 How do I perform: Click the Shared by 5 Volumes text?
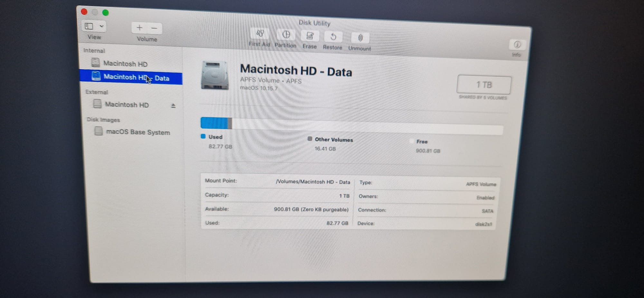click(x=483, y=97)
